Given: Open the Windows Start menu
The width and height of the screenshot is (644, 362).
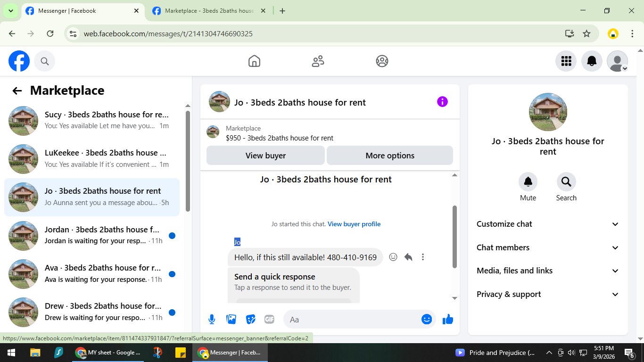Looking at the screenshot, I should (11, 353).
